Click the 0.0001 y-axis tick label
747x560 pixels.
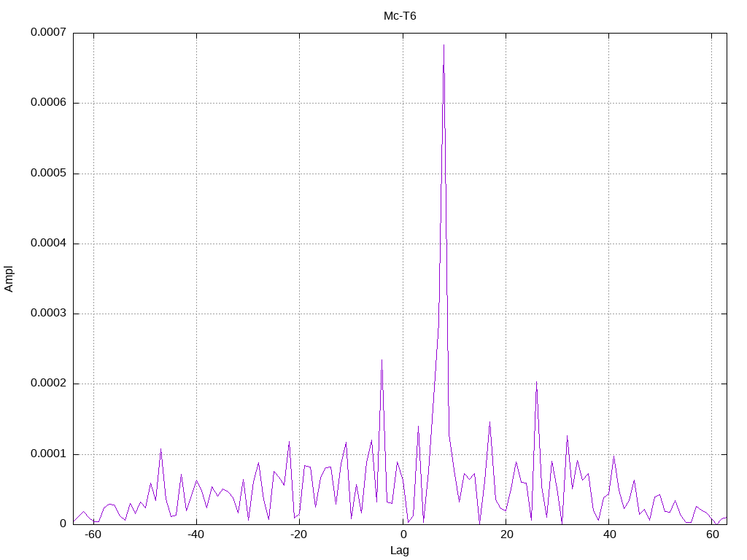point(48,454)
